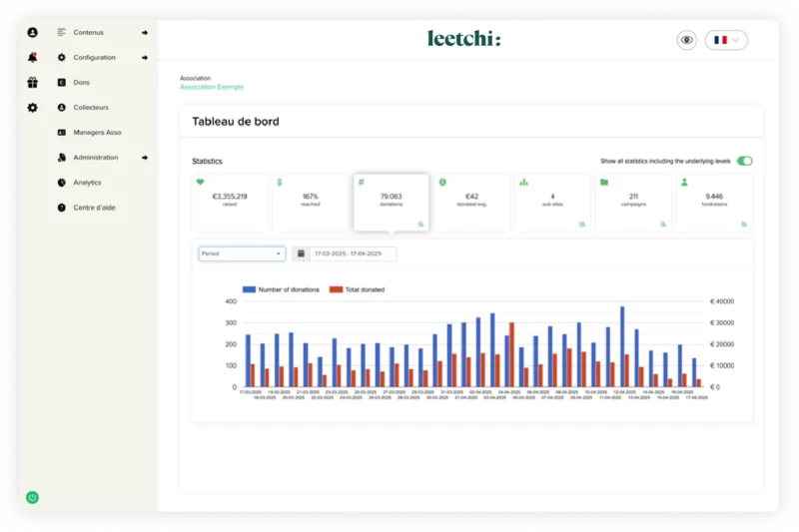This screenshot has width=799, height=532.
Task: Click the Tableau de bord heading
Action: [236, 121]
